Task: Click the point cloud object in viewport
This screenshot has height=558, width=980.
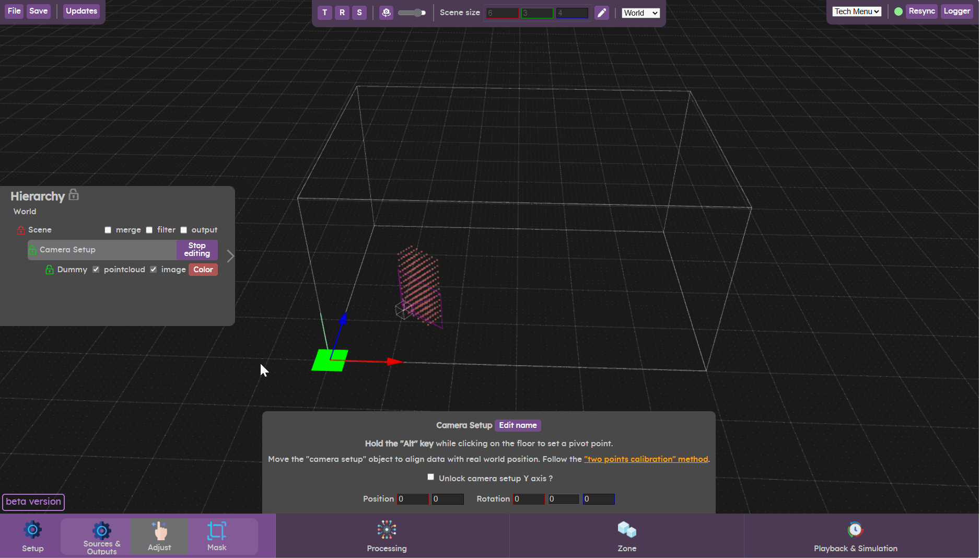Action: click(x=419, y=285)
